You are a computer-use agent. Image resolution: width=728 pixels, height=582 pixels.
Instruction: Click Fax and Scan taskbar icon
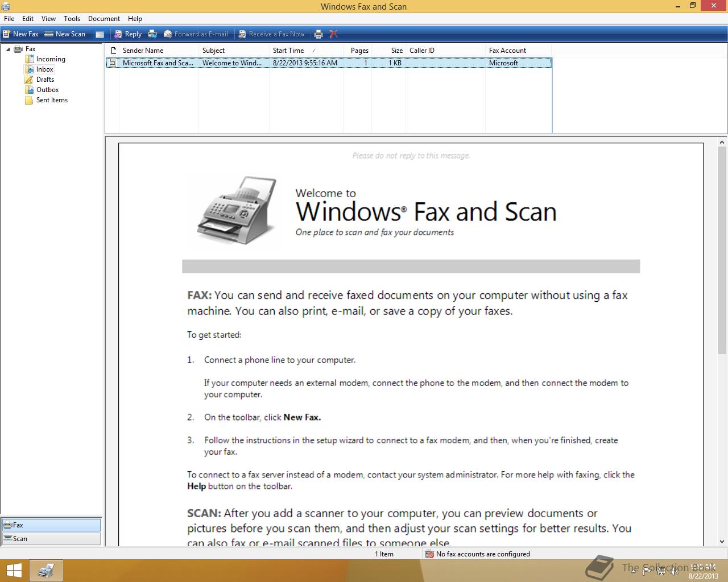(46, 571)
